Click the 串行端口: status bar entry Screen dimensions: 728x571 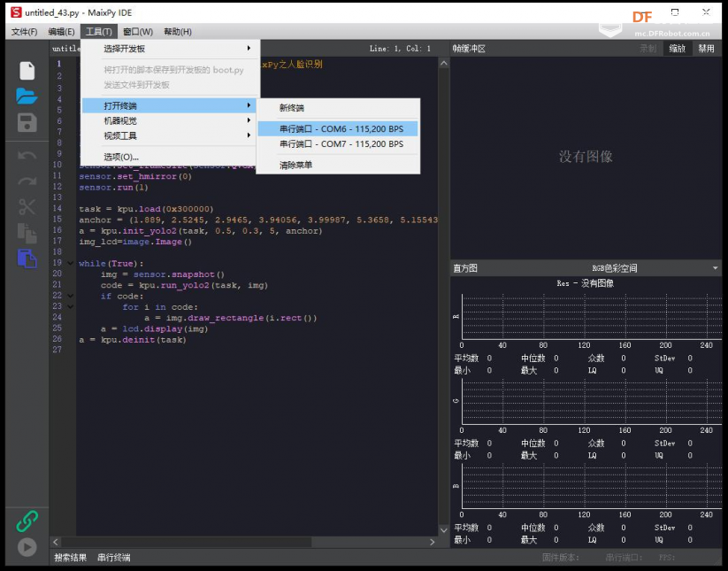[x=624, y=558]
